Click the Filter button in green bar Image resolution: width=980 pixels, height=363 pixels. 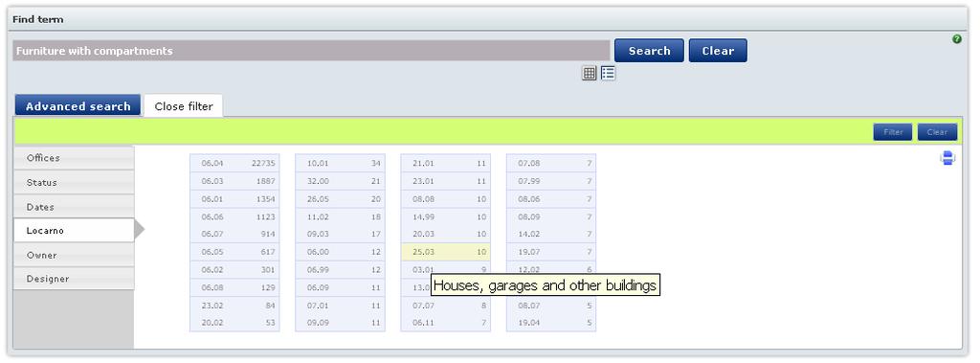point(893,132)
